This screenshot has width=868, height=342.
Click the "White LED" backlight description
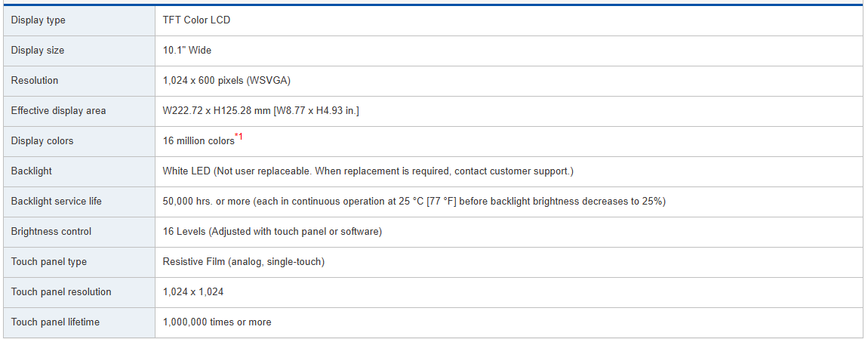(x=368, y=171)
